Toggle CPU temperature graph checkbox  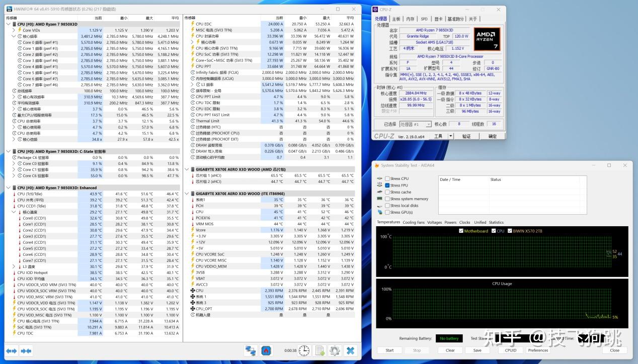pyautogui.click(x=494, y=231)
